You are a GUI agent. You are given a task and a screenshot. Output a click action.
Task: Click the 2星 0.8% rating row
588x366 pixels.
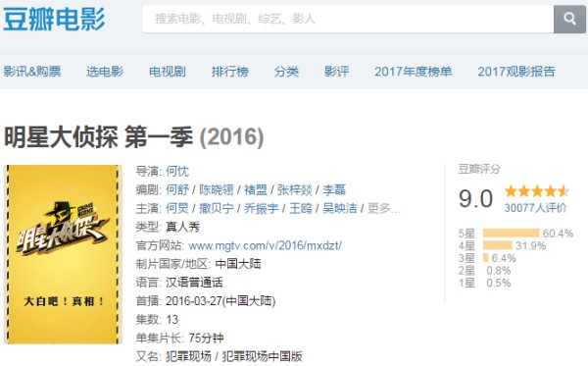[484, 270]
